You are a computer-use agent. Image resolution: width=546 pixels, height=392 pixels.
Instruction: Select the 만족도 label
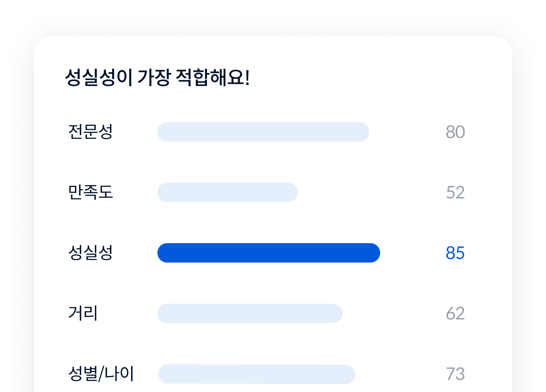click(x=90, y=192)
